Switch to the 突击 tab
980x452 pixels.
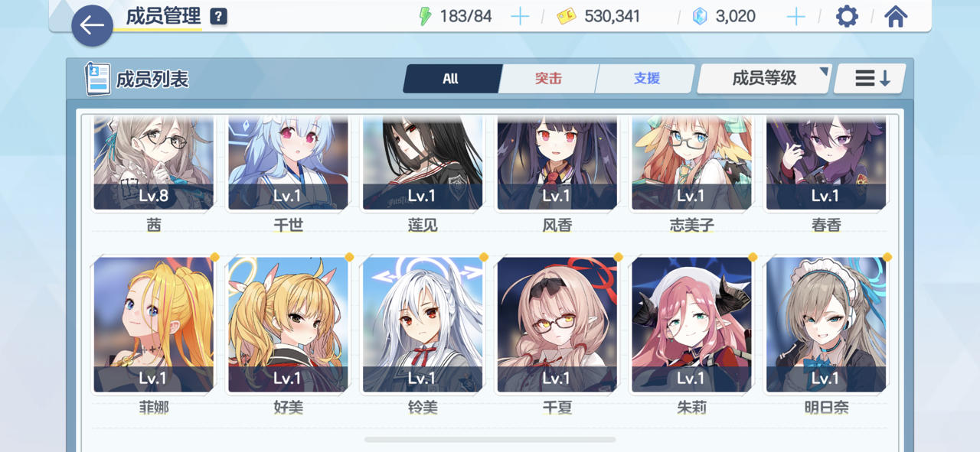548,78
